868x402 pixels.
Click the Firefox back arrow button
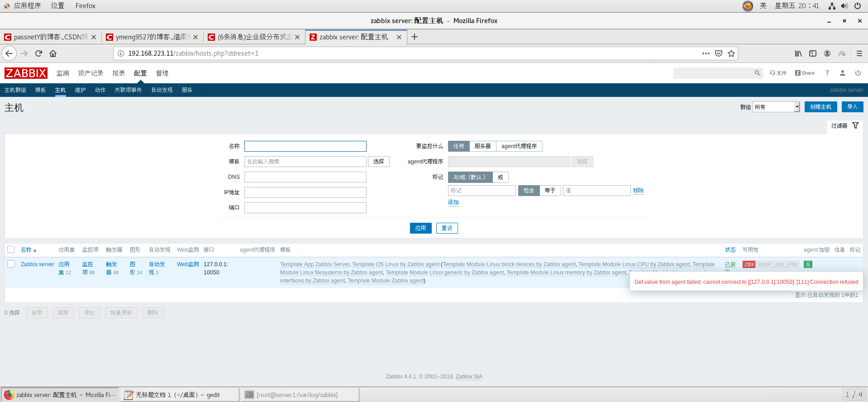9,53
